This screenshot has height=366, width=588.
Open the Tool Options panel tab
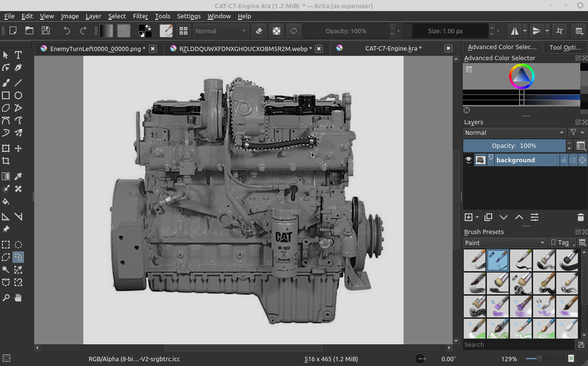(565, 47)
